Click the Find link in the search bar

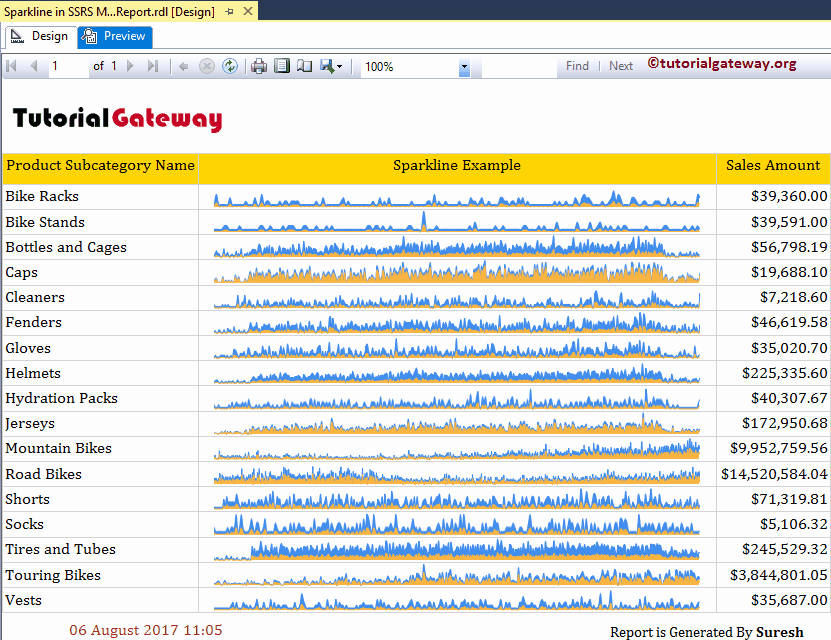tap(577, 65)
